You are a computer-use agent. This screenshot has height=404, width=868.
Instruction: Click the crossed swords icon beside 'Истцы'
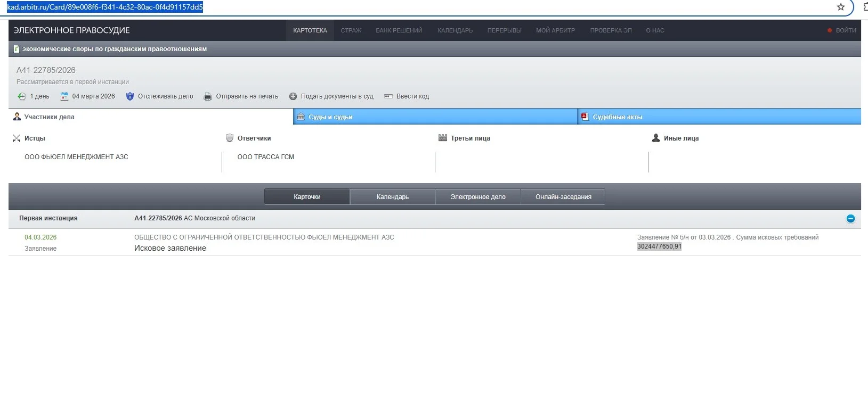click(x=17, y=138)
